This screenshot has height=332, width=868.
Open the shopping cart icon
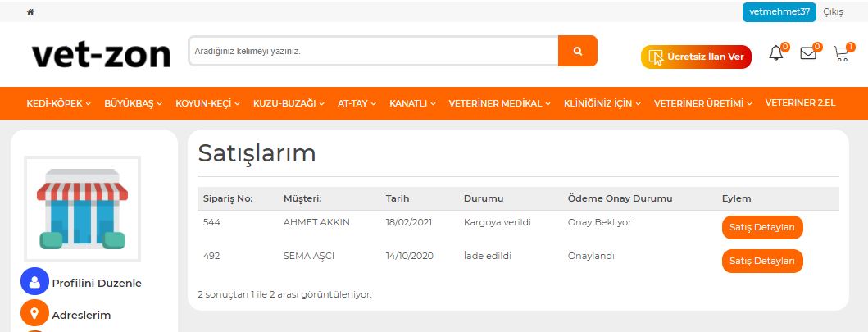click(841, 54)
